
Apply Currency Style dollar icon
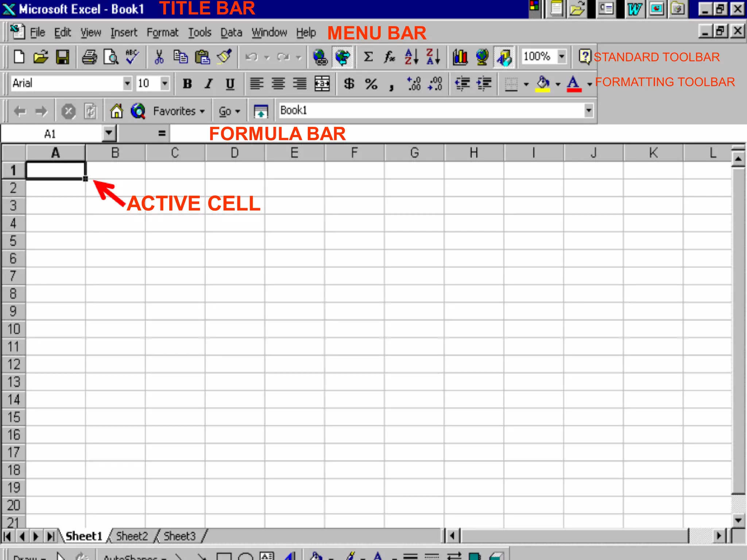(x=349, y=84)
